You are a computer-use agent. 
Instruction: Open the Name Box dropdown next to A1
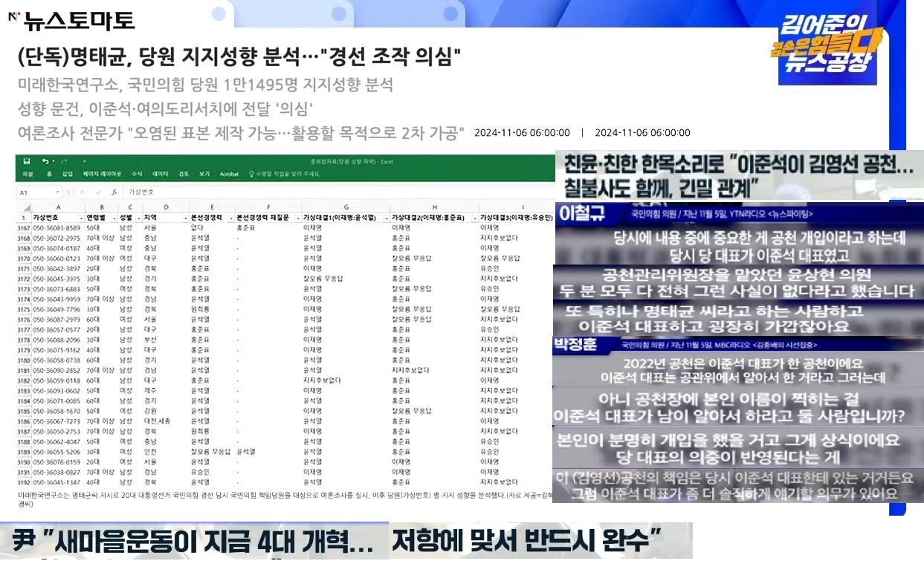click(x=58, y=192)
